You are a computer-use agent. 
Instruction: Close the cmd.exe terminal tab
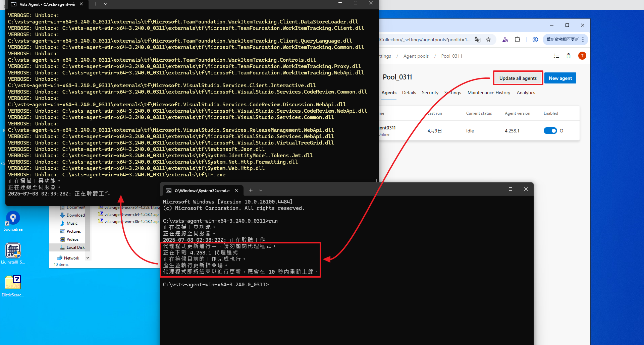[x=236, y=190]
